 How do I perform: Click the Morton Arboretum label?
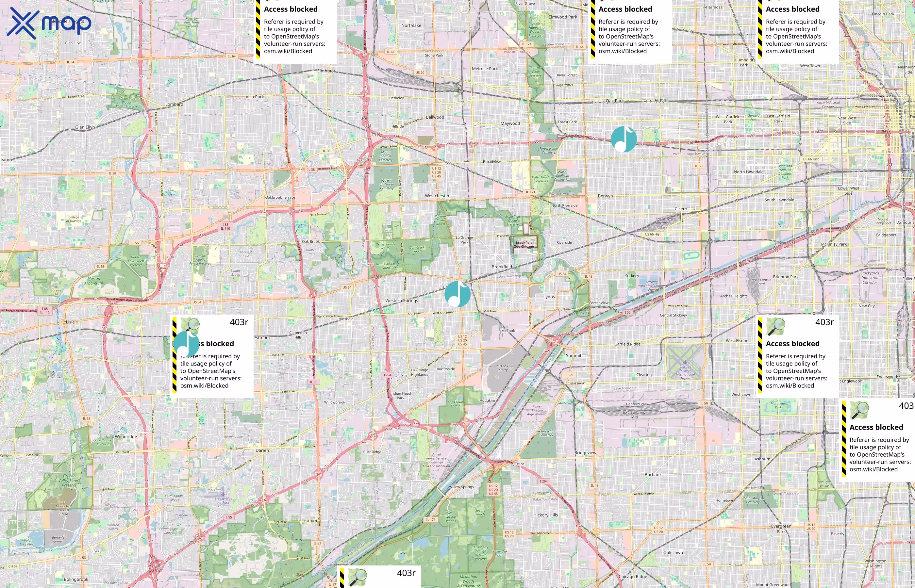(93, 281)
